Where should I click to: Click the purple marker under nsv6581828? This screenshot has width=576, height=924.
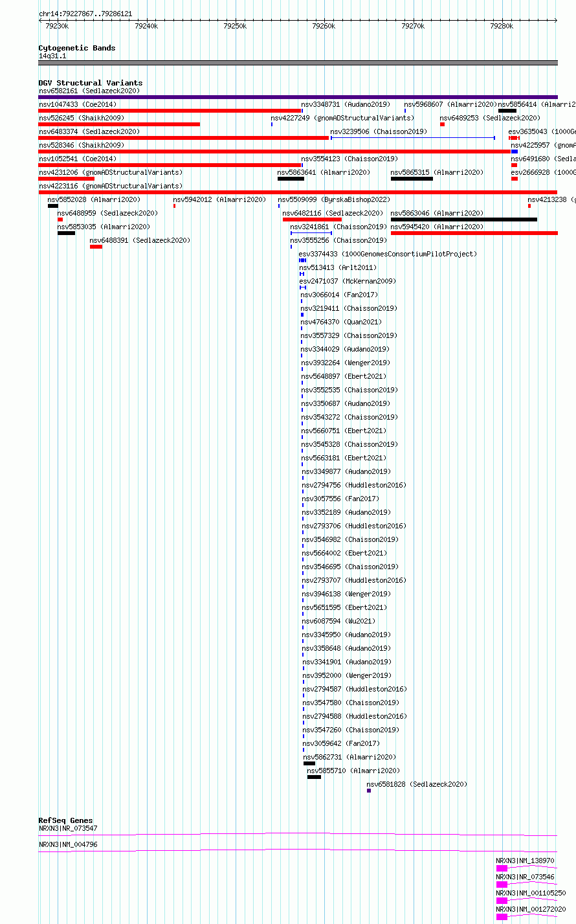(x=369, y=791)
